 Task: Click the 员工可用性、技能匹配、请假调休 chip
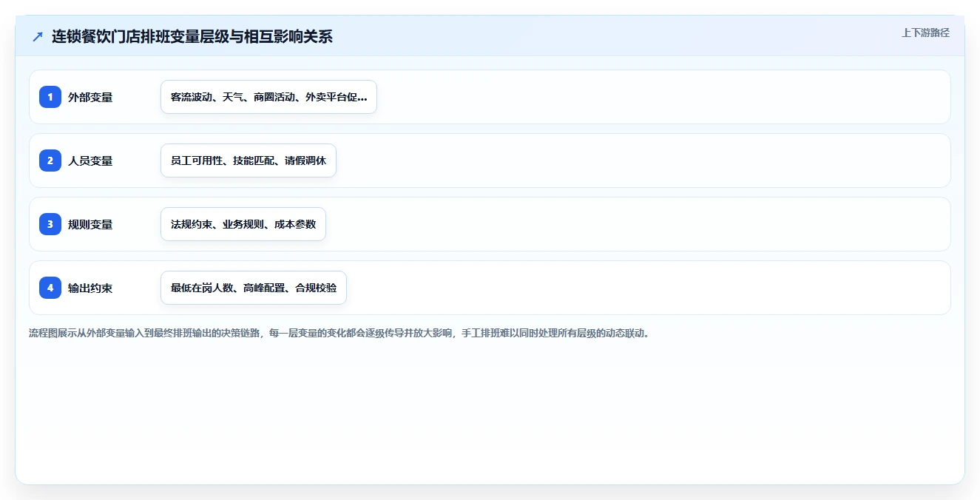[x=249, y=161]
